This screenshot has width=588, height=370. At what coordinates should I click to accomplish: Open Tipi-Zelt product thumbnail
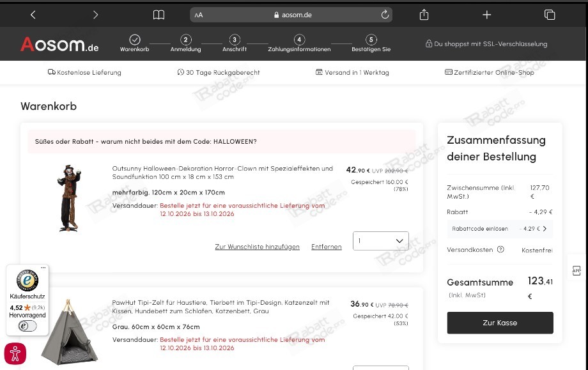[x=69, y=332]
